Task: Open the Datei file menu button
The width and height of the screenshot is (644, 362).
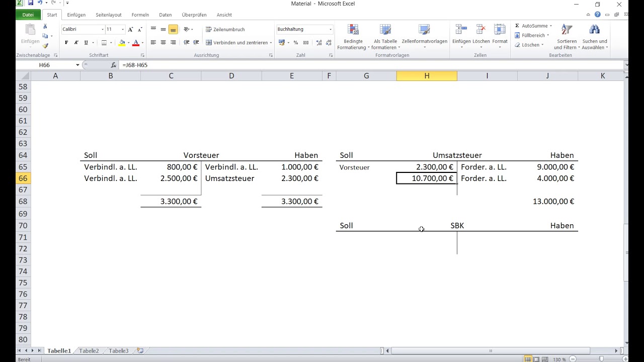Action: (x=28, y=15)
